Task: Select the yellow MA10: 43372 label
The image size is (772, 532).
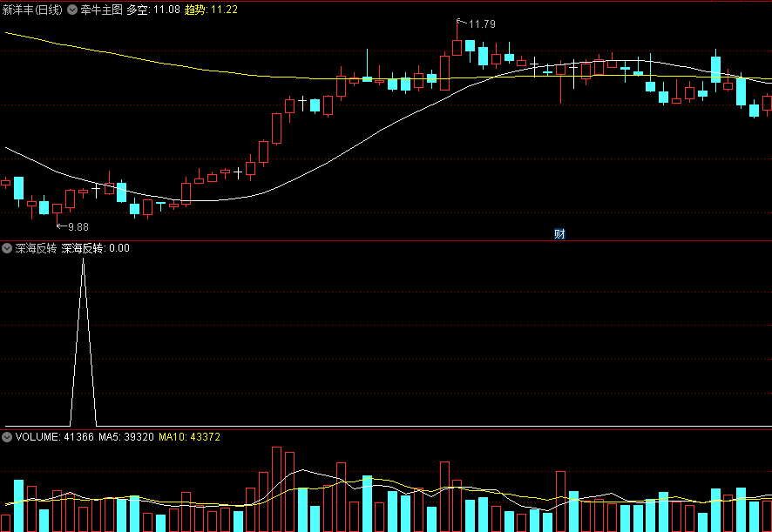Action: click(190, 437)
